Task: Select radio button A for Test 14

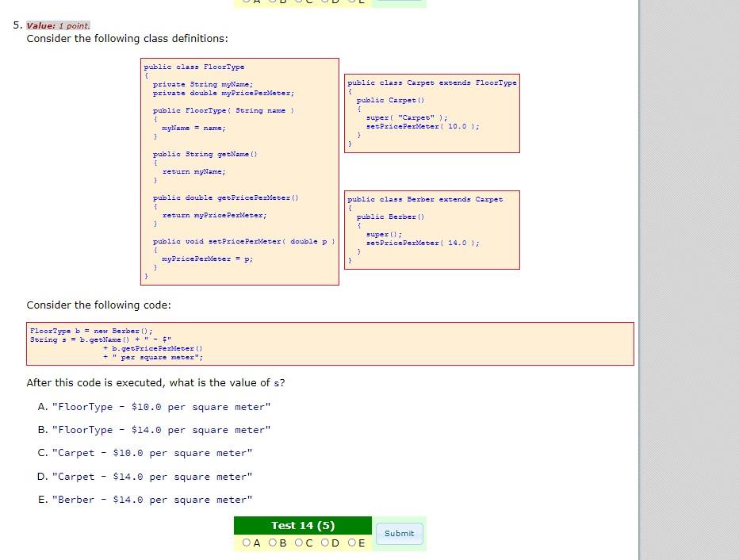Action: [x=246, y=543]
